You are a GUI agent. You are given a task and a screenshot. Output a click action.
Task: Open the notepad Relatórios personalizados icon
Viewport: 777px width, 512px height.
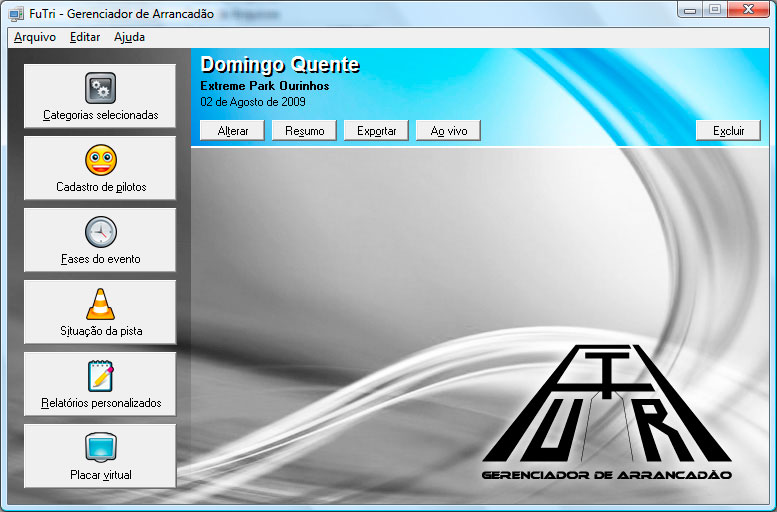[x=100, y=376]
